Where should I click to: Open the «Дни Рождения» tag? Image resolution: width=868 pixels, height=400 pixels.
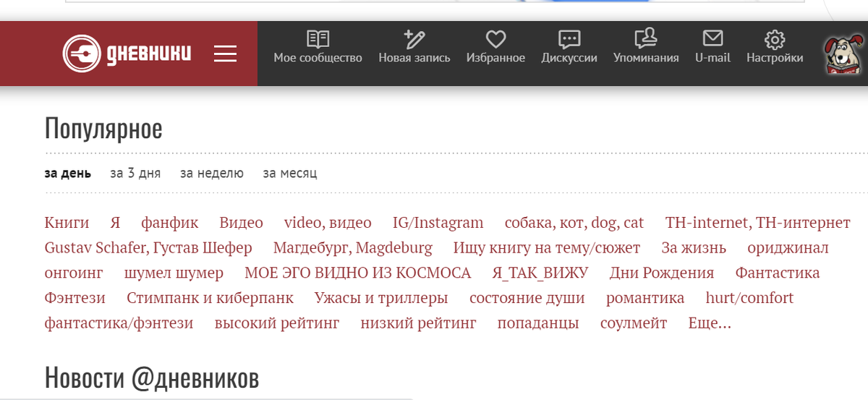tap(662, 273)
